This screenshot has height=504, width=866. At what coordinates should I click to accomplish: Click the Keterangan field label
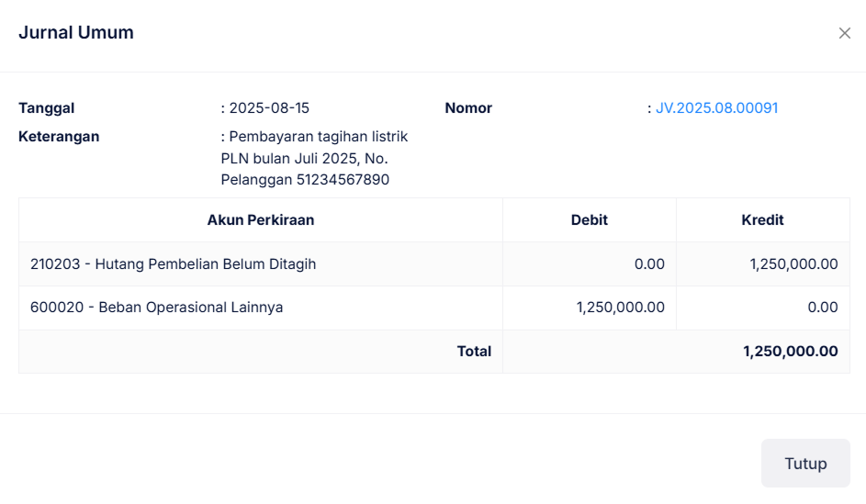(x=59, y=137)
